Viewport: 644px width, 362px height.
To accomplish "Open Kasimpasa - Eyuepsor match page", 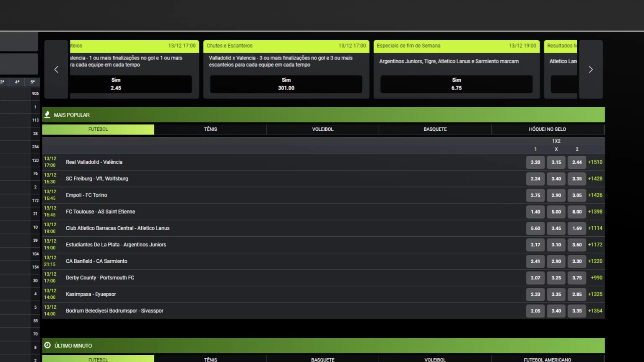I will 91,294.
